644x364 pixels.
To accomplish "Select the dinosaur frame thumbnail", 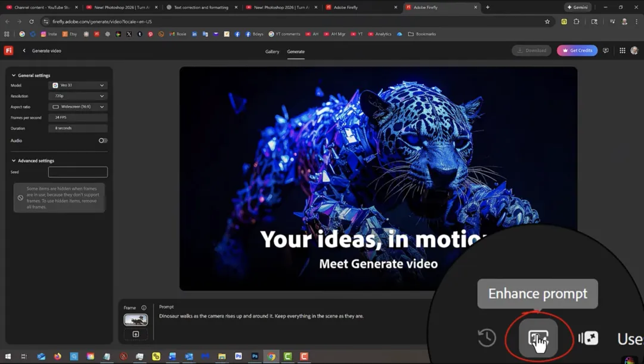I will (x=135, y=319).
